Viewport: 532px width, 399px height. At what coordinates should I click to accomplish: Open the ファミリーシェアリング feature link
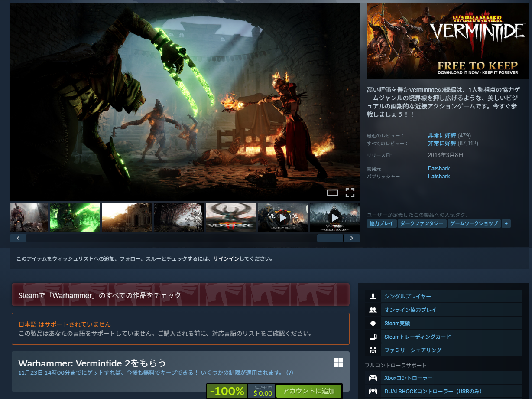click(x=412, y=350)
